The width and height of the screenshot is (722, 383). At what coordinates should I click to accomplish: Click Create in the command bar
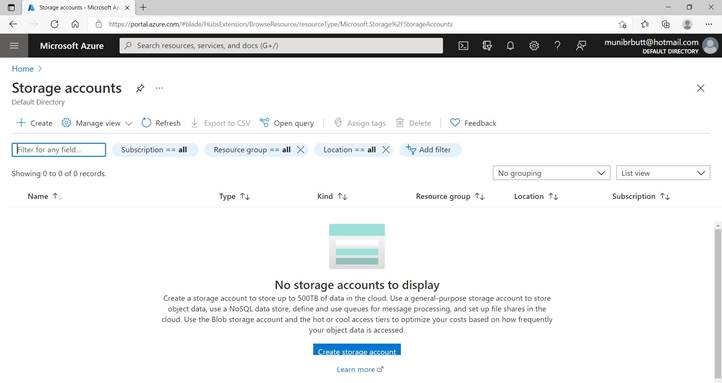click(x=35, y=123)
